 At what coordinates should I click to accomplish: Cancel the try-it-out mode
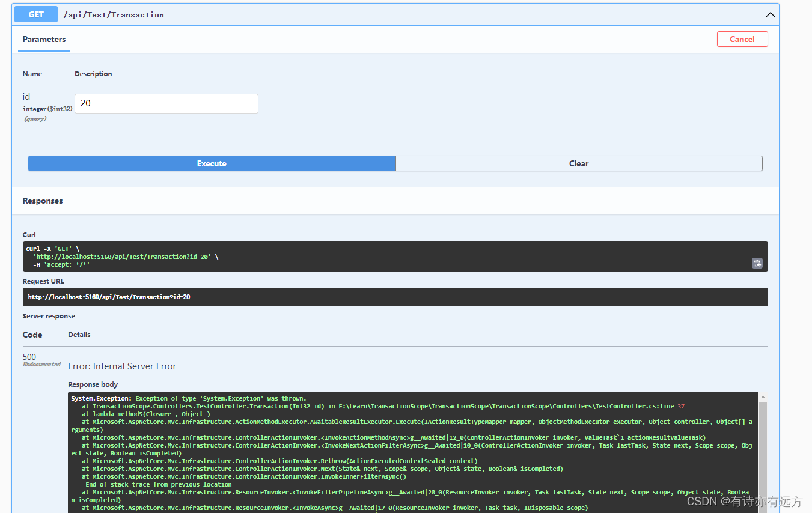[x=742, y=39]
